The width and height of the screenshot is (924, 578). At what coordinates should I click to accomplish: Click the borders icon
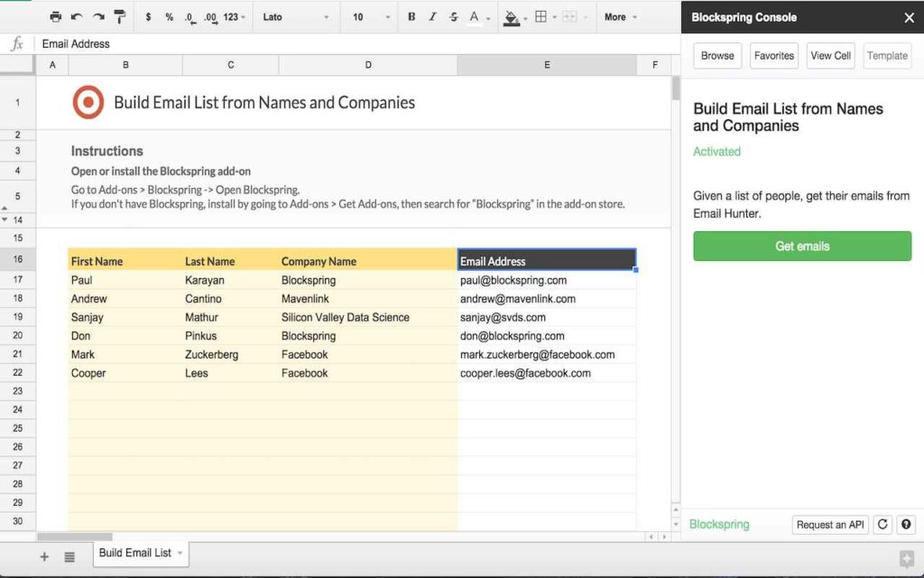tap(542, 17)
